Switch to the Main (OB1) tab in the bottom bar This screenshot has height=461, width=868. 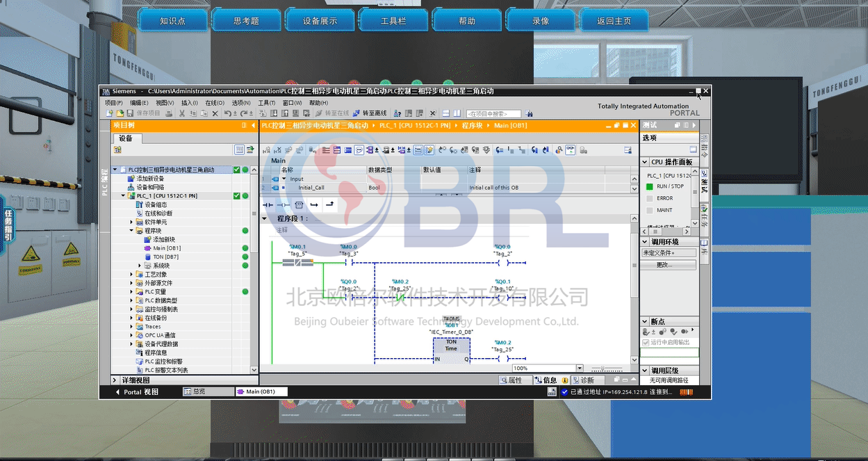[x=261, y=391]
